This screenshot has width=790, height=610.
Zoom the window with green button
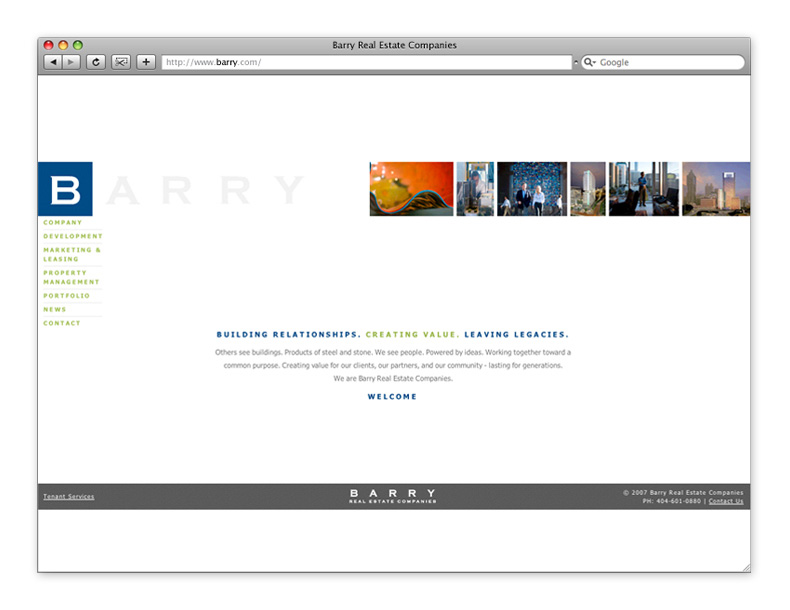pyautogui.click(x=78, y=45)
